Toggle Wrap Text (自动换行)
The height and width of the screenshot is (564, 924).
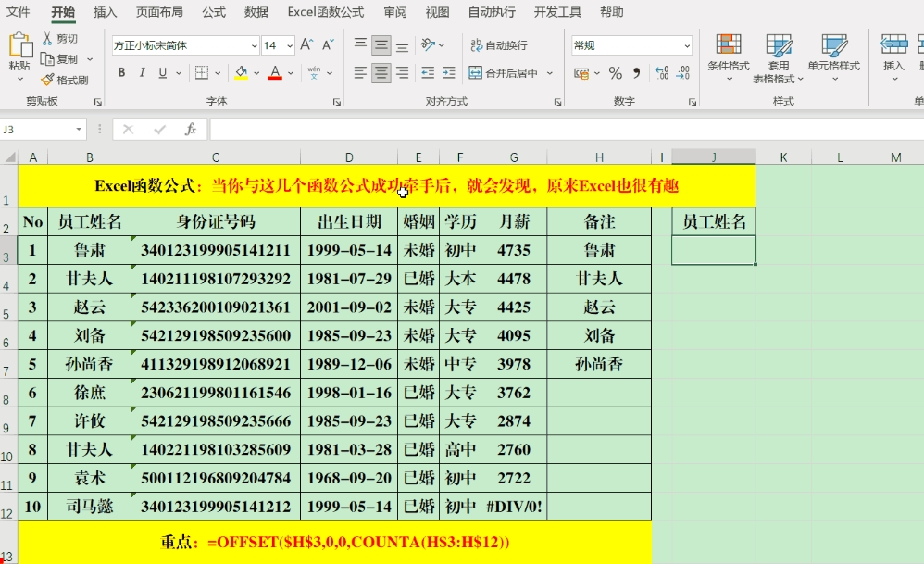[499, 45]
